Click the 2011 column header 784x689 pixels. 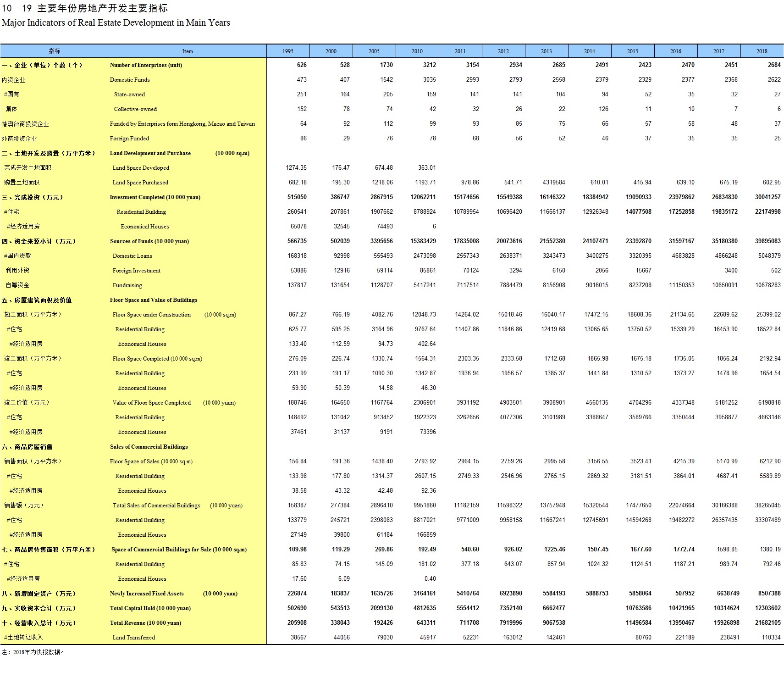pos(460,51)
